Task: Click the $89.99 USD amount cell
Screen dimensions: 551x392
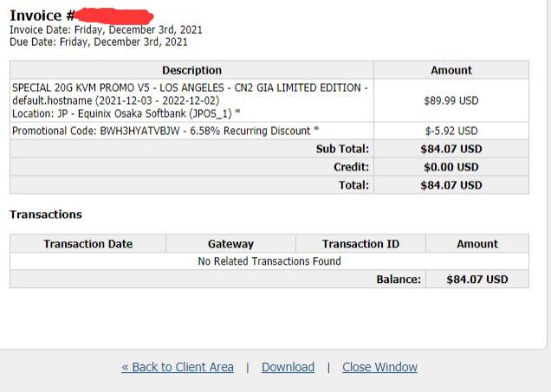Action: click(451, 100)
